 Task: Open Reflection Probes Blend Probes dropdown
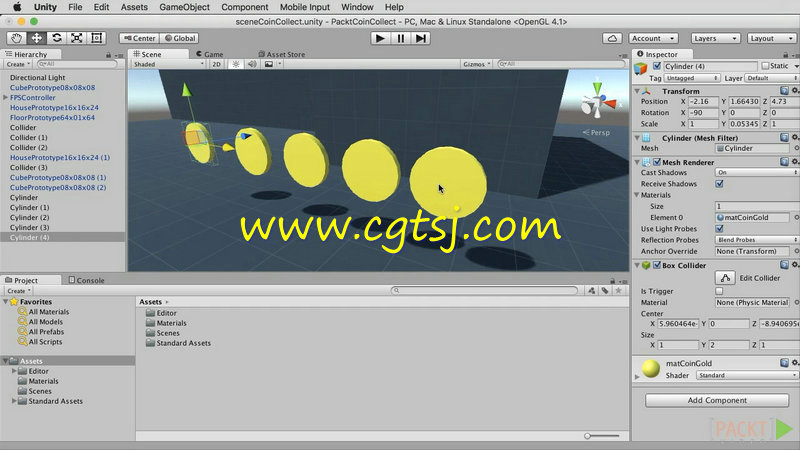(x=757, y=240)
